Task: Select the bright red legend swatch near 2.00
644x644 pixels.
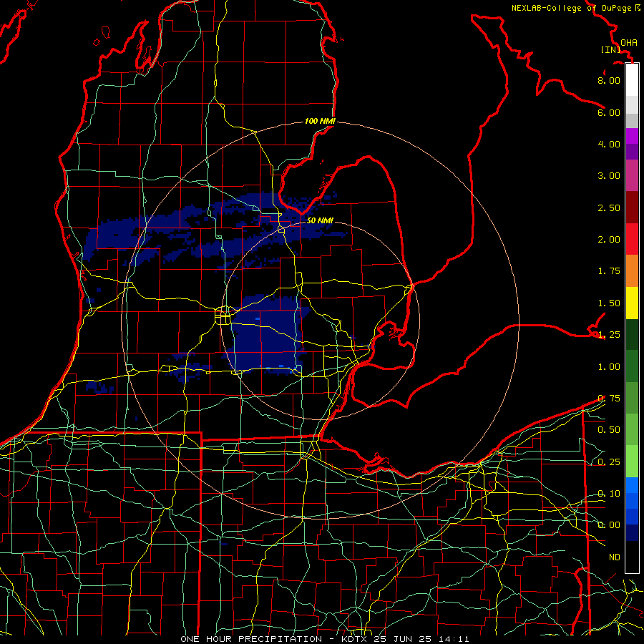Action: [x=632, y=239]
